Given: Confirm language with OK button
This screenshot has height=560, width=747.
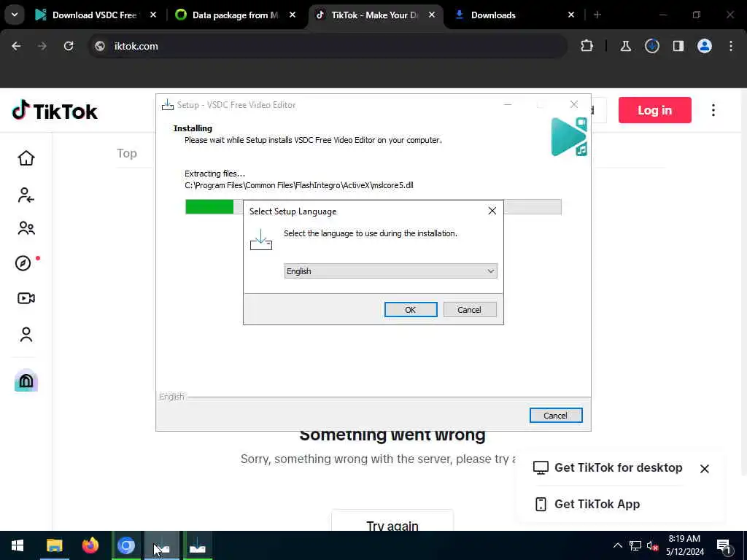Looking at the screenshot, I should (411, 309).
